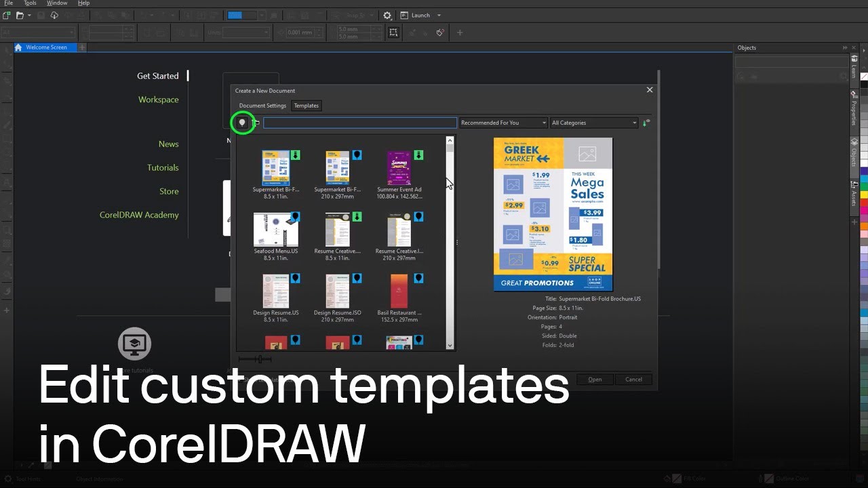Collapse the Objects docker with the double-arrow icon

(x=845, y=47)
